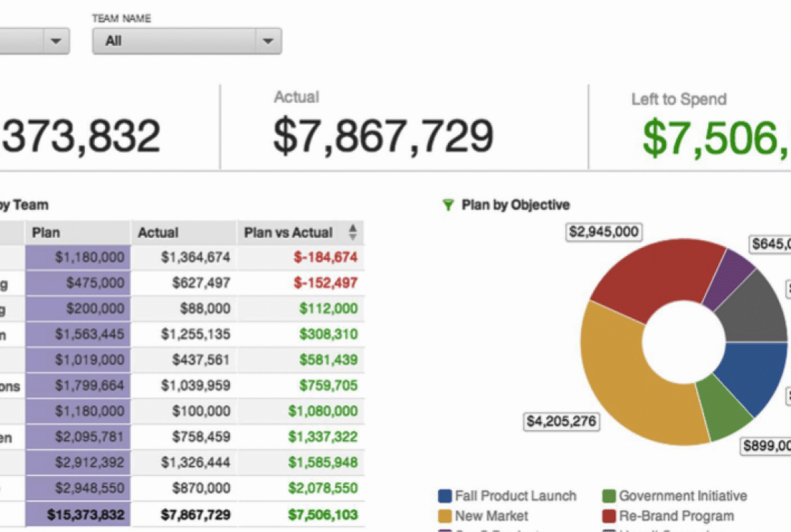Select the Actual column header in the table
This screenshot has width=791, height=532.
tap(183, 232)
